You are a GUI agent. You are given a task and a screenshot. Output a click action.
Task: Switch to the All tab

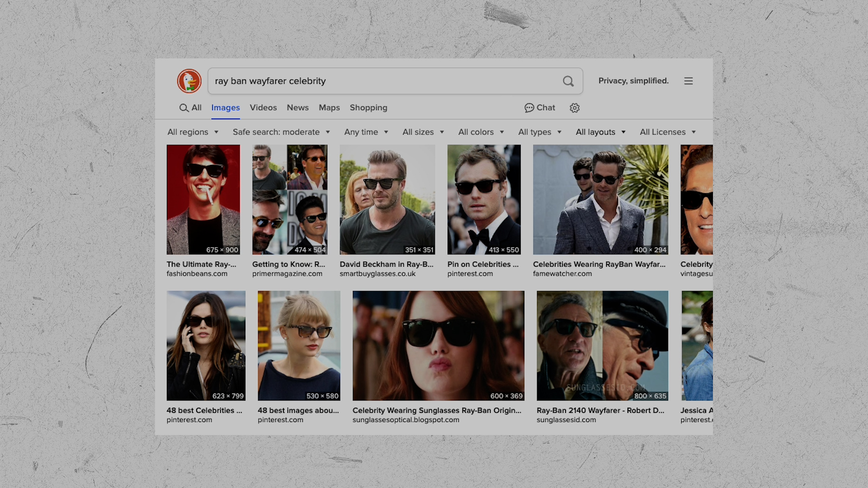190,108
